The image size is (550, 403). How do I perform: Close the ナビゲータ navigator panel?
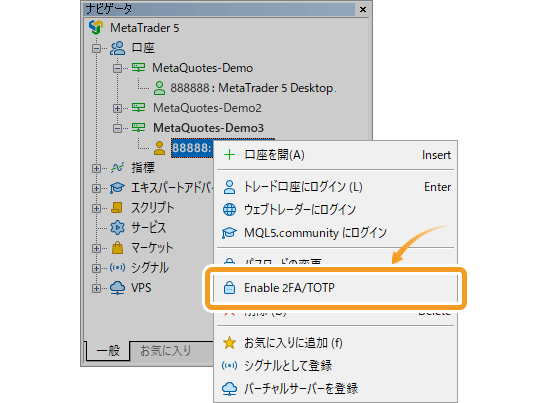click(363, 9)
